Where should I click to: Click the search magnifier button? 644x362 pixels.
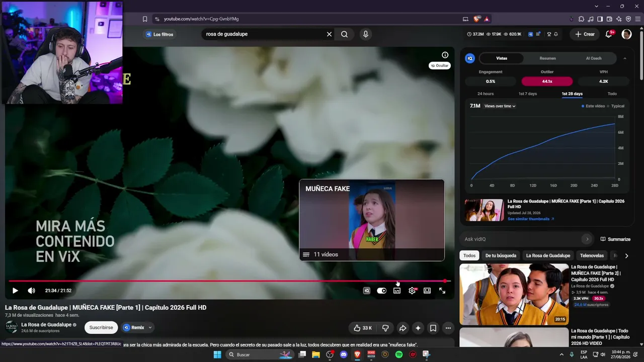click(x=344, y=34)
